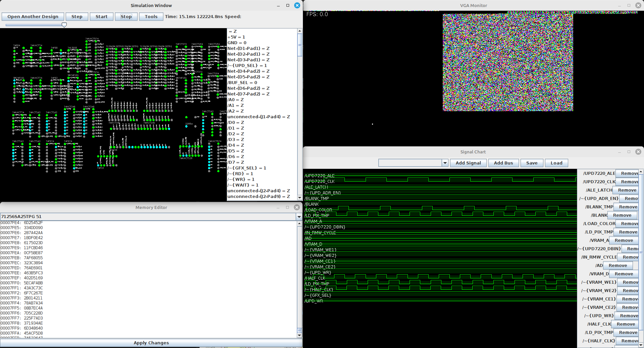Apply Changes in Memory Editor

tap(151, 343)
